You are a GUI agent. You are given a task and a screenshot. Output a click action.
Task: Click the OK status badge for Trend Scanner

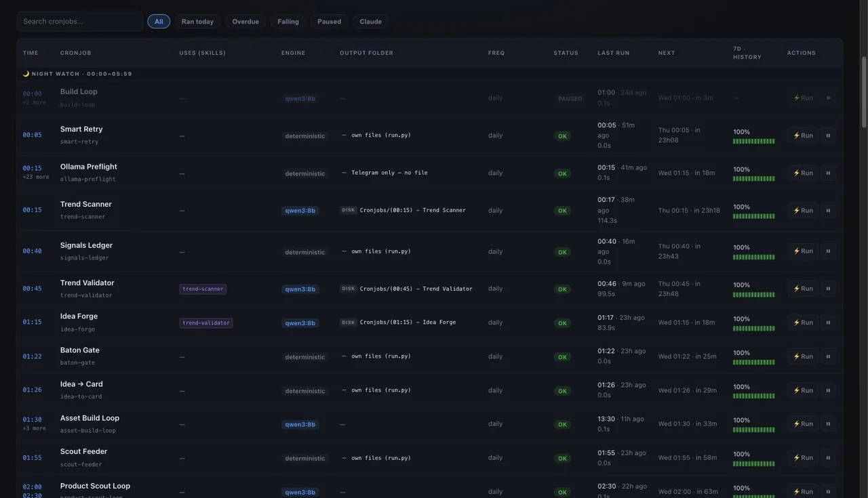pyautogui.click(x=562, y=211)
